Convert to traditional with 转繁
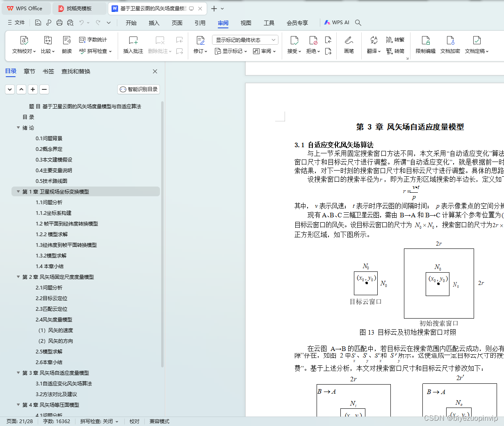This screenshot has width=504, height=426. pos(395,40)
